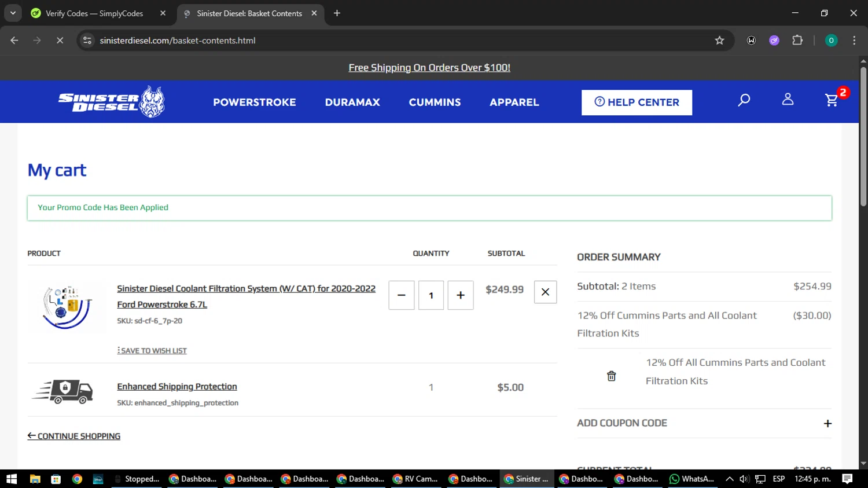Close the Verify Codes SimplyCodes tab
Image resolution: width=868 pixels, height=488 pixels.
pyautogui.click(x=163, y=13)
